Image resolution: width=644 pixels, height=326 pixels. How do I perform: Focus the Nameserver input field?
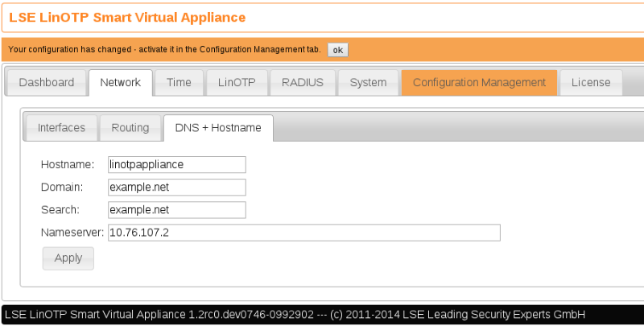click(304, 233)
